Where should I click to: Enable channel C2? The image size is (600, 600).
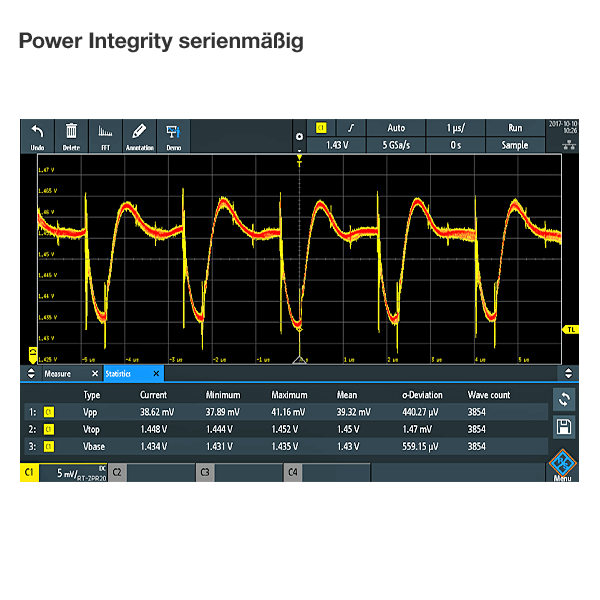[117, 473]
